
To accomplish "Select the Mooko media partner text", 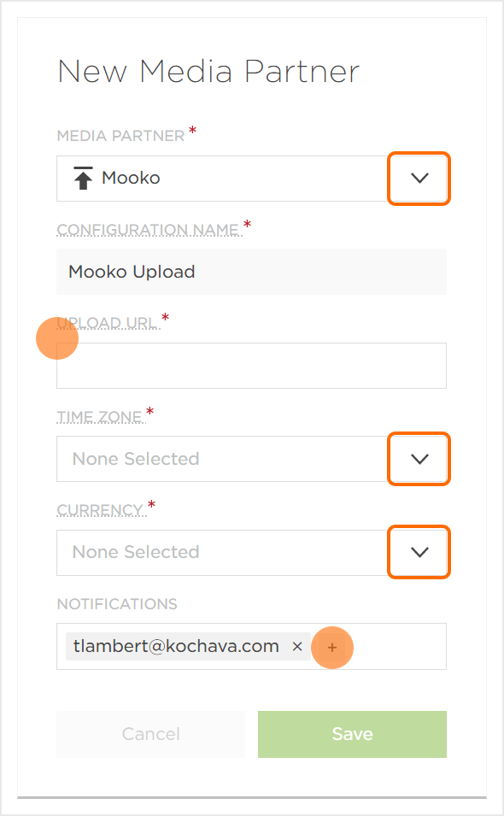I will (x=131, y=178).
